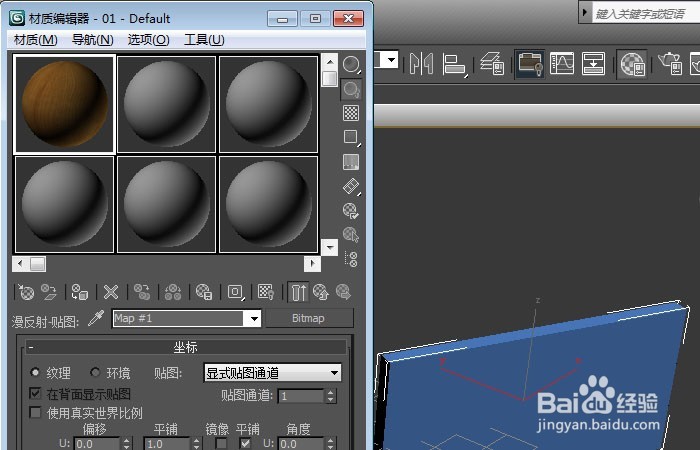The image size is (700, 450).
Task: Click the 贴图通道 spinner arrows
Action: 330,396
